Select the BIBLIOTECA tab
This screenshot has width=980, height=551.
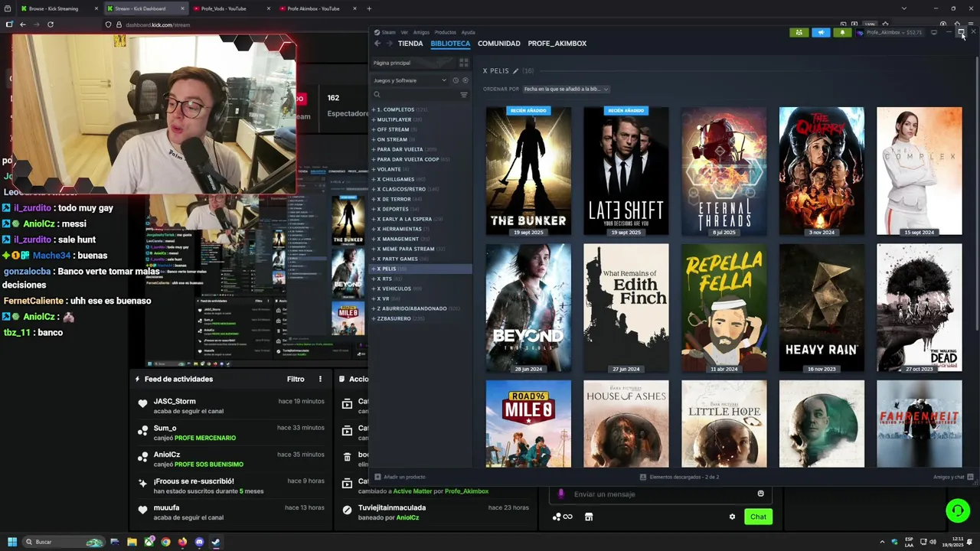point(450,44)
